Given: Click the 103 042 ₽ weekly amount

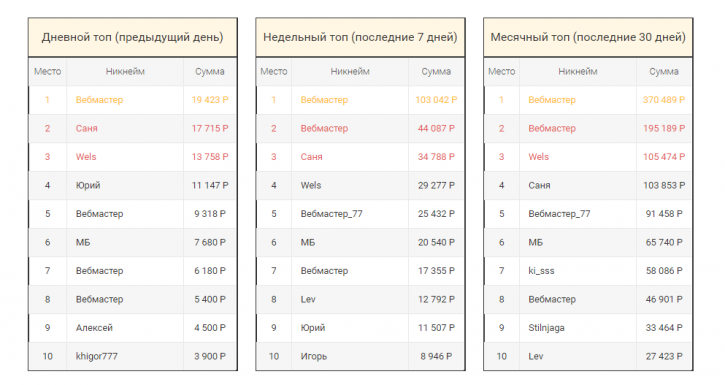Looking at the screenshot, I should pos(436,100).
